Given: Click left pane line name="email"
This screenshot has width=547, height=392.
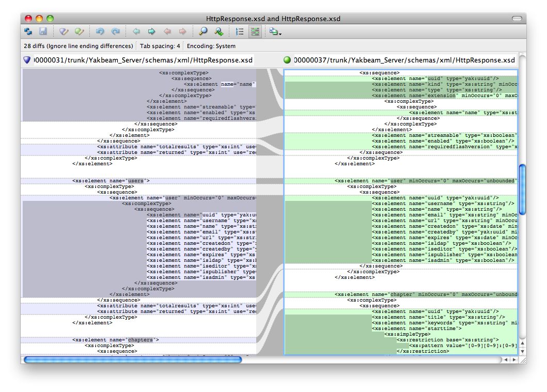Looking at the screenshot, I should pyautogui.click(x=201, y=232).
